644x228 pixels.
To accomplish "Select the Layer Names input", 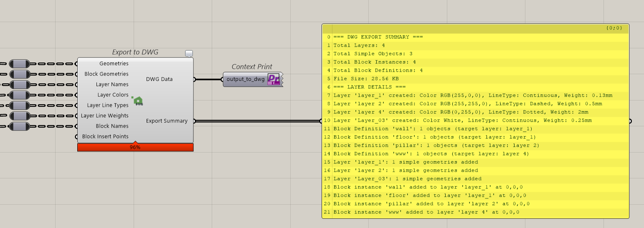I will 112,85.
